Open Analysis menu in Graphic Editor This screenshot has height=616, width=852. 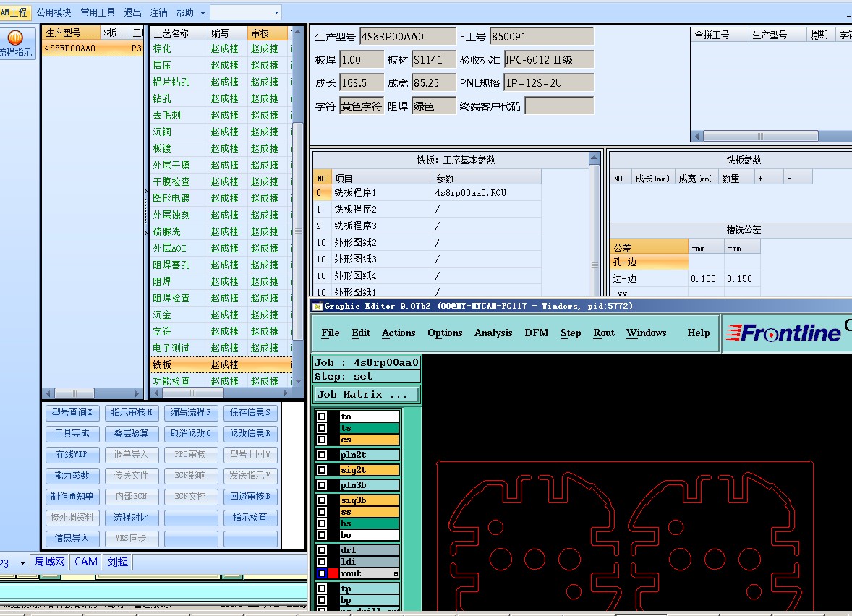click(493, 333)
